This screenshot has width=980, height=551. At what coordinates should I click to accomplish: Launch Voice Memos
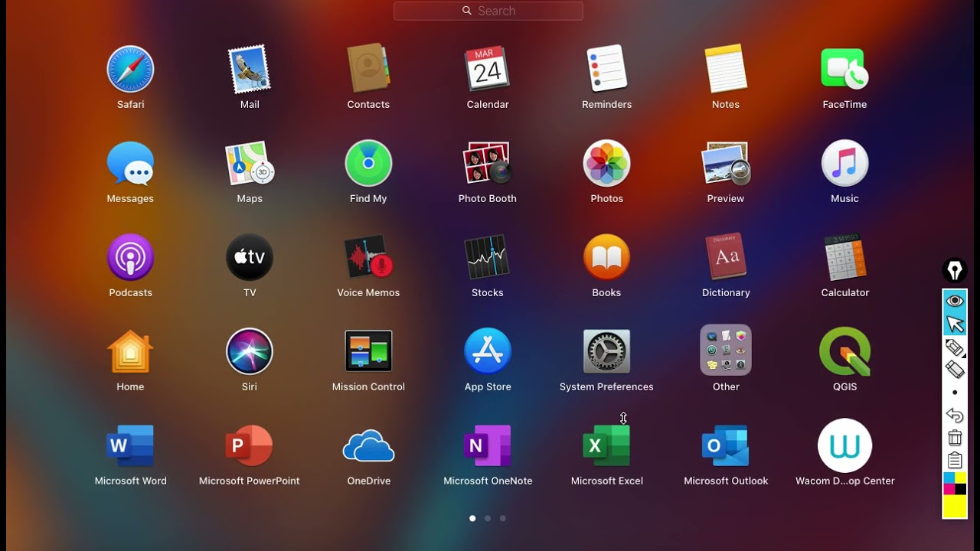pyautogui.click(x=368, y=257)
